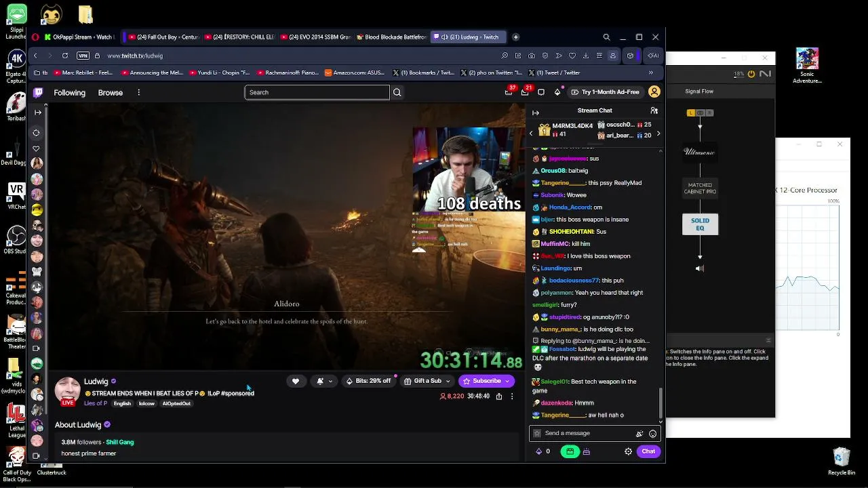Image resolution: width=868 pixels, height=488 pixels.
Task: Send message with purple Chat button
Action: coord(649,451)
